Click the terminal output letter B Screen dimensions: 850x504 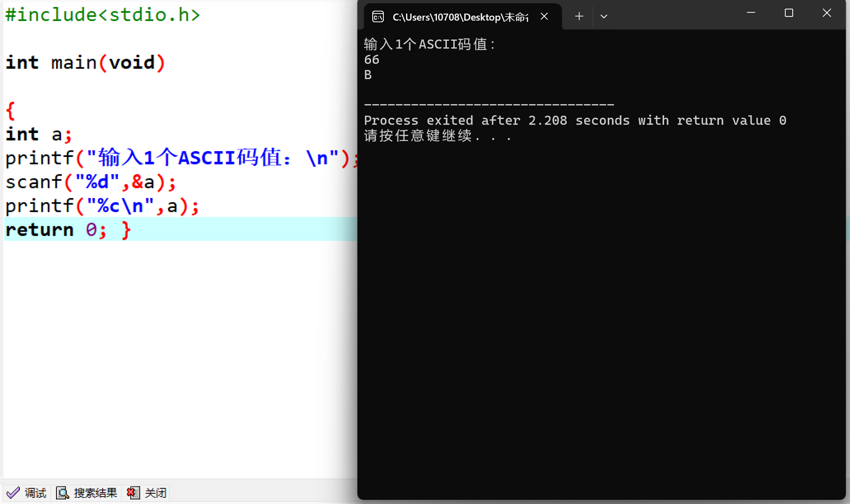[x=368, y=75]
